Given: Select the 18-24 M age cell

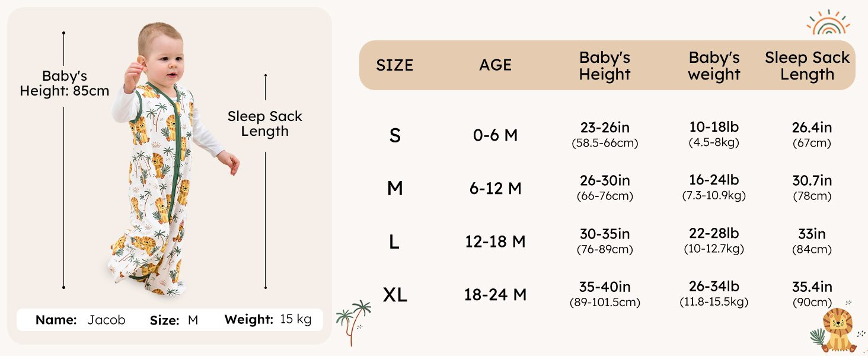Looking at the screenshot, I should pyautogui.click(x=495, y=295).
